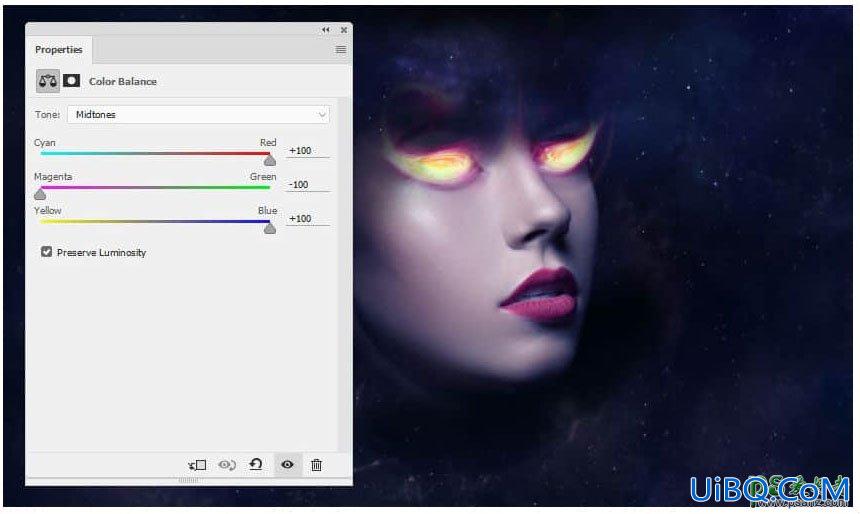
Task: Click the Magenta/Green value field -100
Action: (308, 184)
